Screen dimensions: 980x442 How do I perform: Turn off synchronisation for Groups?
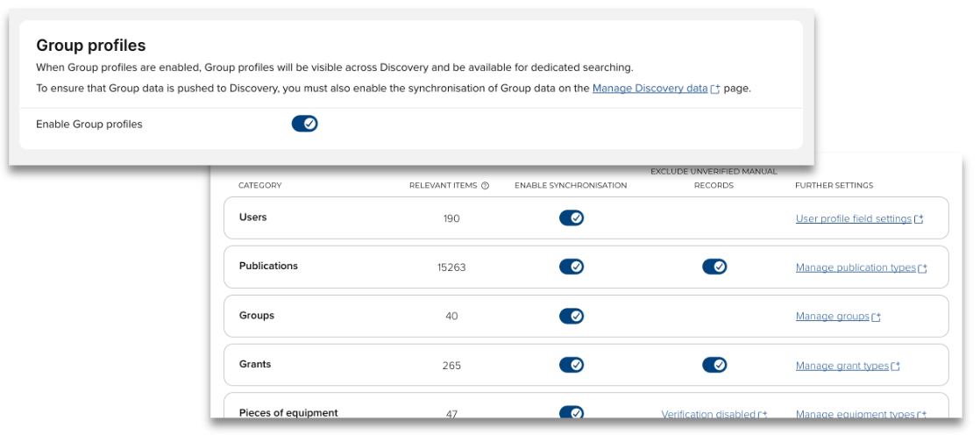572,316
